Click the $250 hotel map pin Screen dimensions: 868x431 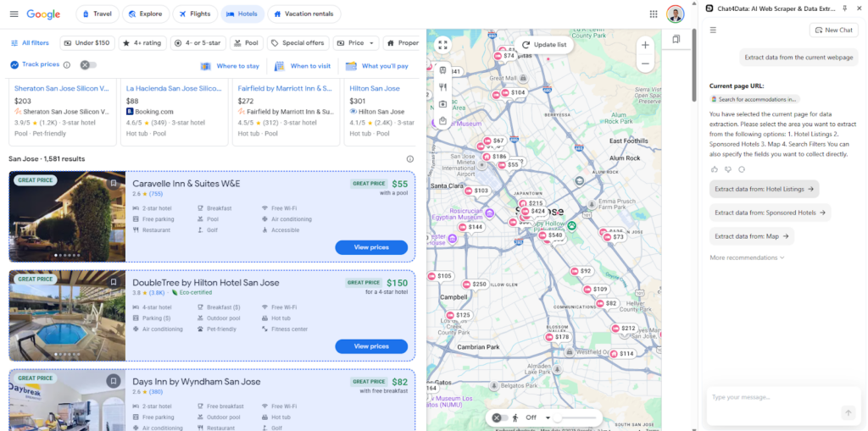[x=475, y=285]
